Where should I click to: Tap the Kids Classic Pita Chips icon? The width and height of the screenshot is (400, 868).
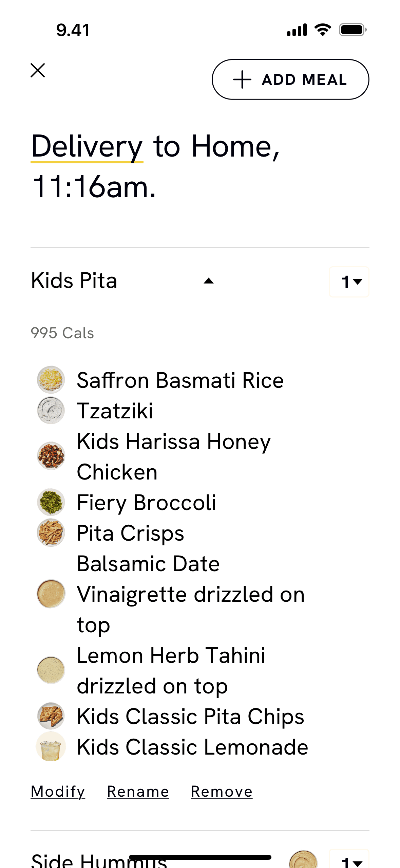[51, 716]
